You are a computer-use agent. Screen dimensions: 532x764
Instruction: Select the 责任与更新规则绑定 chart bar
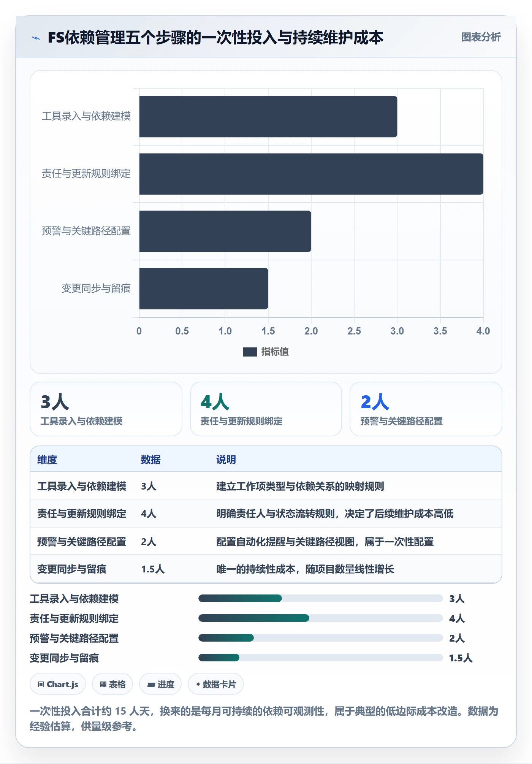(311, 174)
